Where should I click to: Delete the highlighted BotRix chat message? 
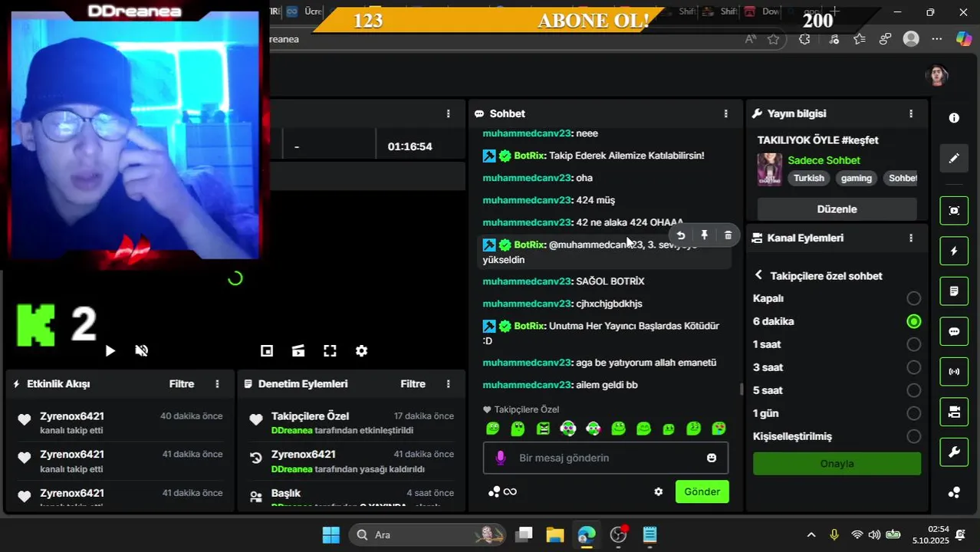pyautogui.click(x=728, y=235)
